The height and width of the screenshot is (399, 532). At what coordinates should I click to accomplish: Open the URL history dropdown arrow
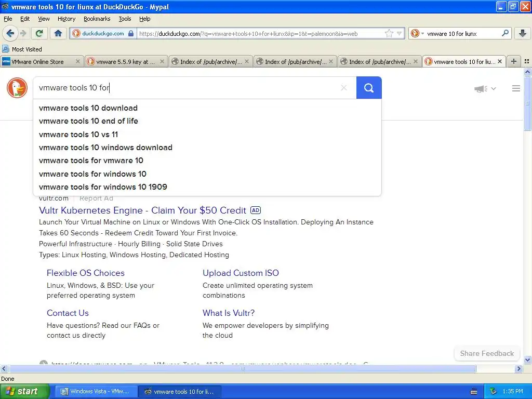(400, 33)
